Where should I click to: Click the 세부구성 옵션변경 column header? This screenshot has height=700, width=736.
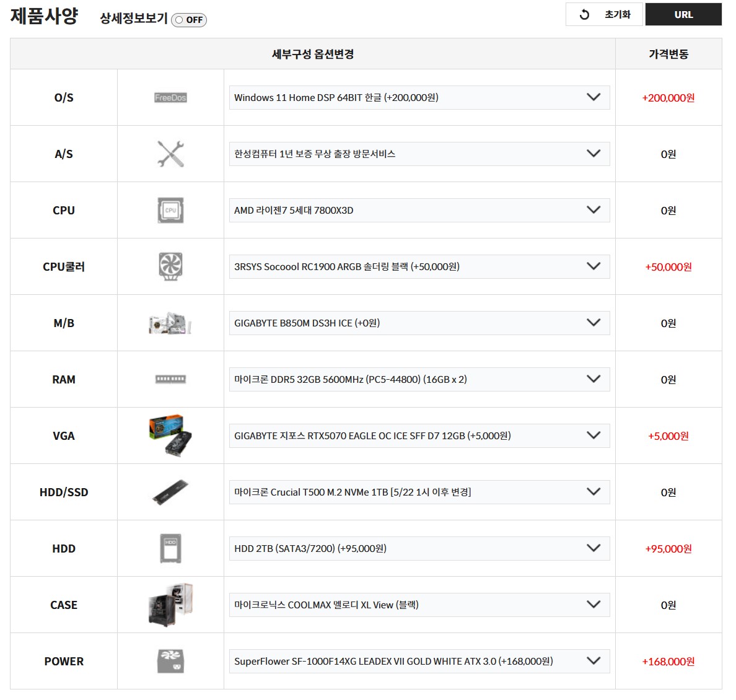tap(313, 54)
